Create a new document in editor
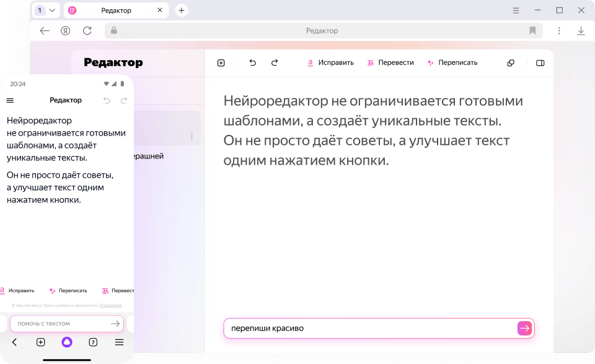This screenshot has height=364, width=595. (x=221, y=63)
